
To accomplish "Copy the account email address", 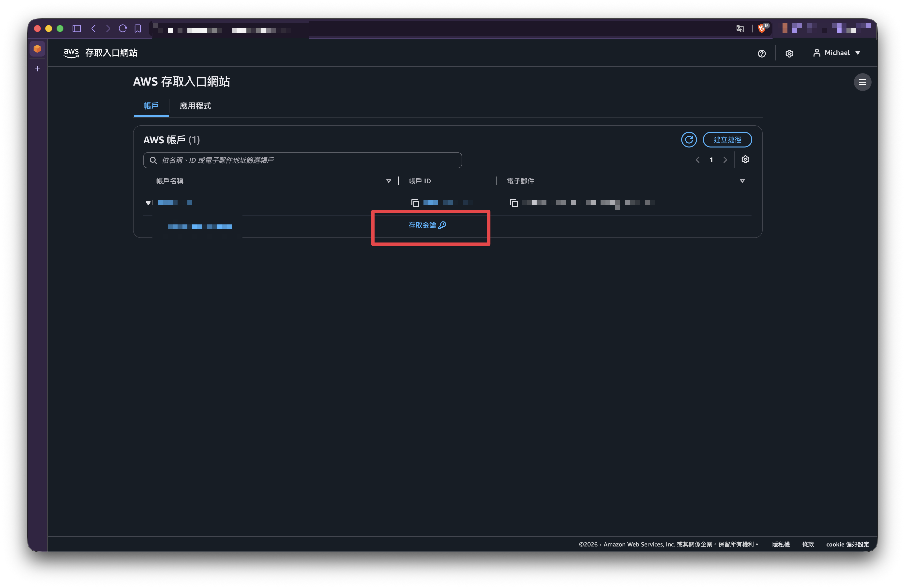I will [514, 203].
